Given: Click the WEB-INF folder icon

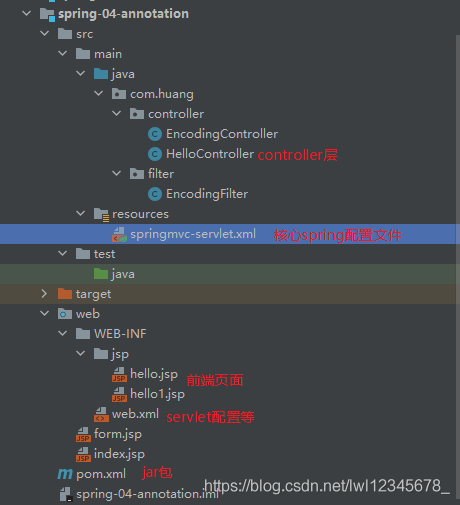Looking at the screenshot, I should 83,334.
